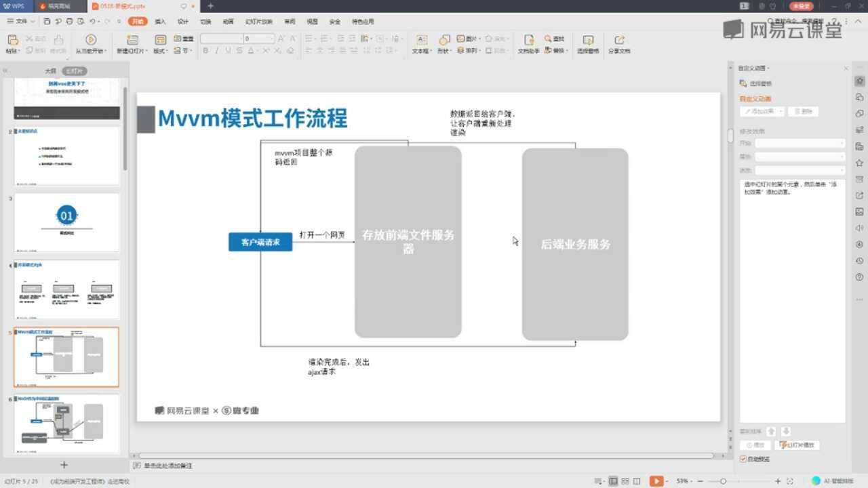
Task: Open the font name combo box
Action: [x=222, y=39]
